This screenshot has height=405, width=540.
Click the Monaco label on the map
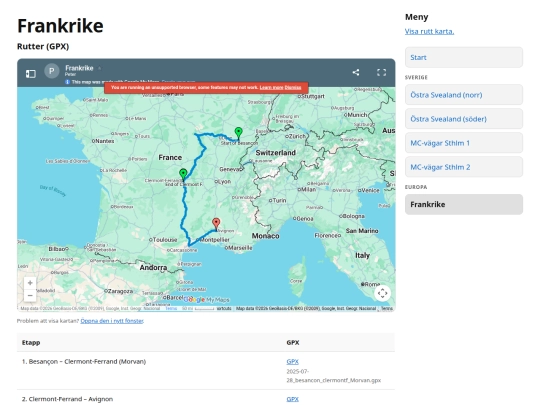click(265, 236)
